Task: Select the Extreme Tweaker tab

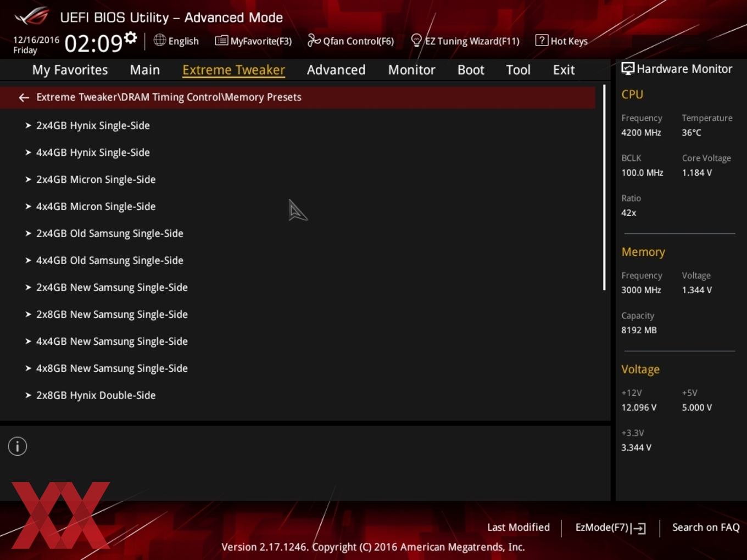Action: (x=233, y=70)
